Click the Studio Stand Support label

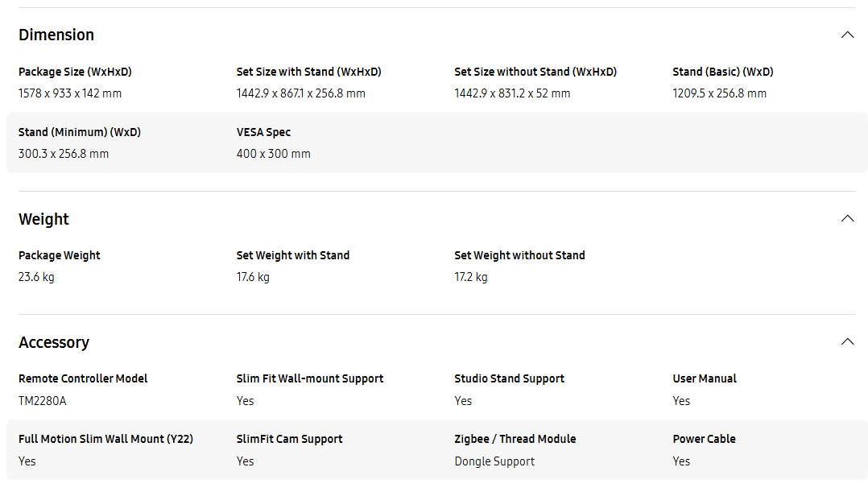[509, 379]
